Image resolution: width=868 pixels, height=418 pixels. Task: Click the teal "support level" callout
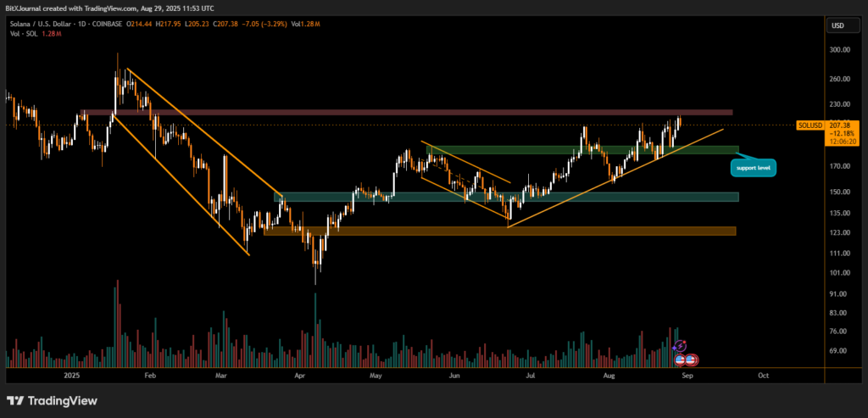(754, 167)
